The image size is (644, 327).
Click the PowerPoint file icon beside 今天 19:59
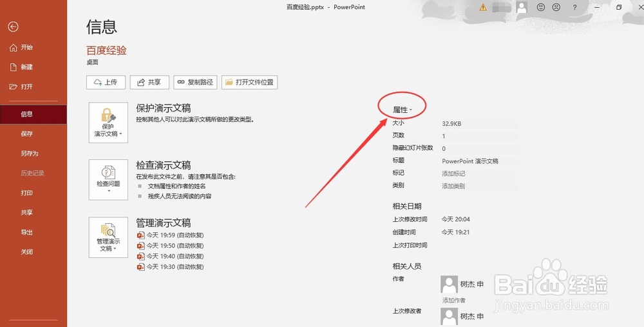coord(140,235)
